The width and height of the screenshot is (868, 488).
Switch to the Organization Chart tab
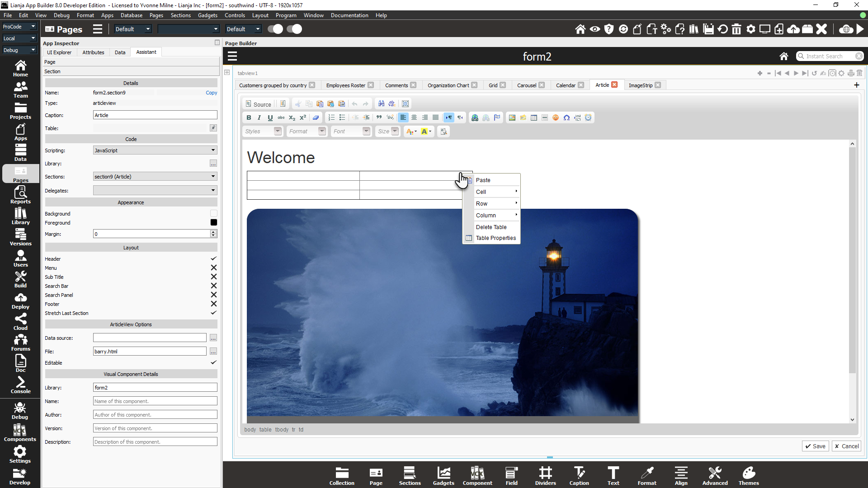click(448, 85)
